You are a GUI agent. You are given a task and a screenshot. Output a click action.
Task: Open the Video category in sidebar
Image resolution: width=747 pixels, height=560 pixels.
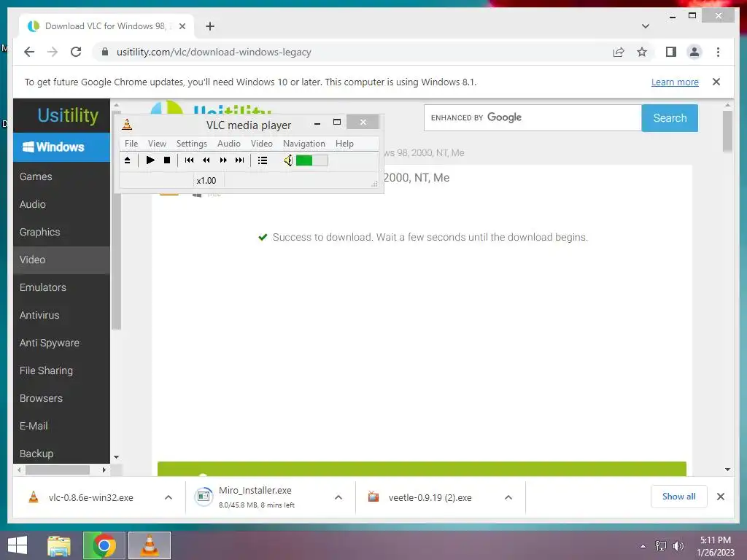point(61,260)
